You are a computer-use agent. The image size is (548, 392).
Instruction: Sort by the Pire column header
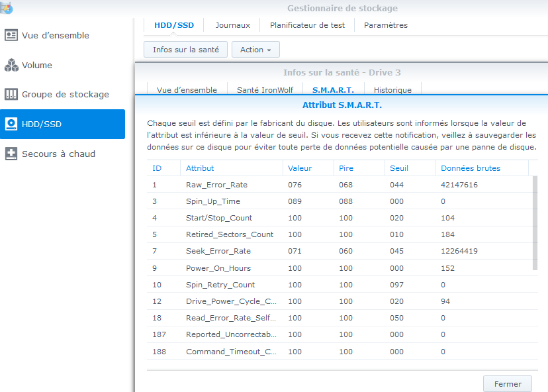(359, 168)
